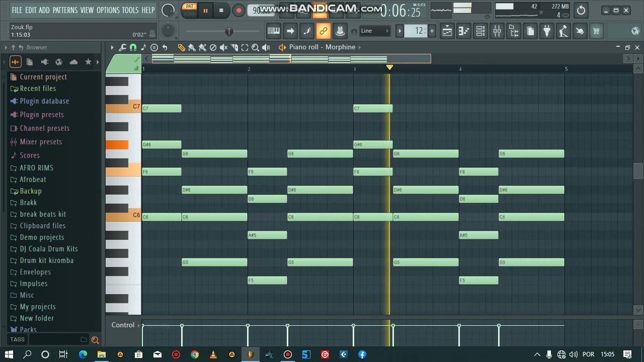Pause playback in the transport panel
The width and height of the screenshot is (644, 362).
pos(205,11)
